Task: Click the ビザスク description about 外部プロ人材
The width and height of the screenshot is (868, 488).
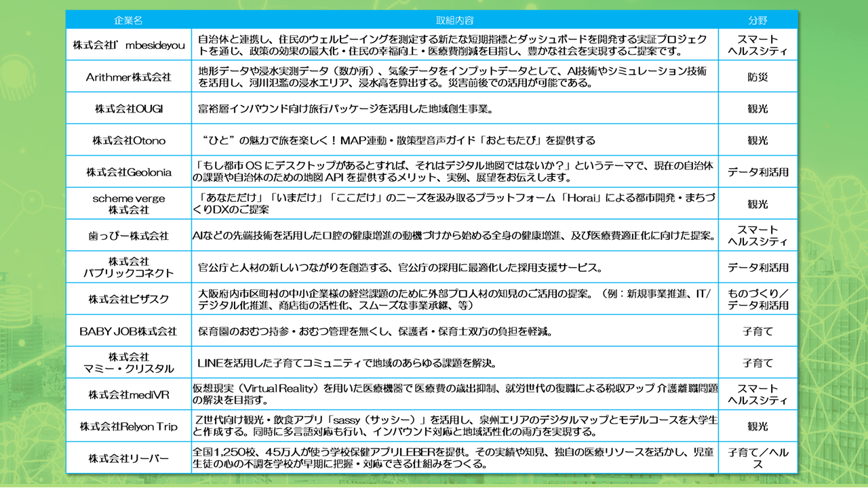Action: 454,299
